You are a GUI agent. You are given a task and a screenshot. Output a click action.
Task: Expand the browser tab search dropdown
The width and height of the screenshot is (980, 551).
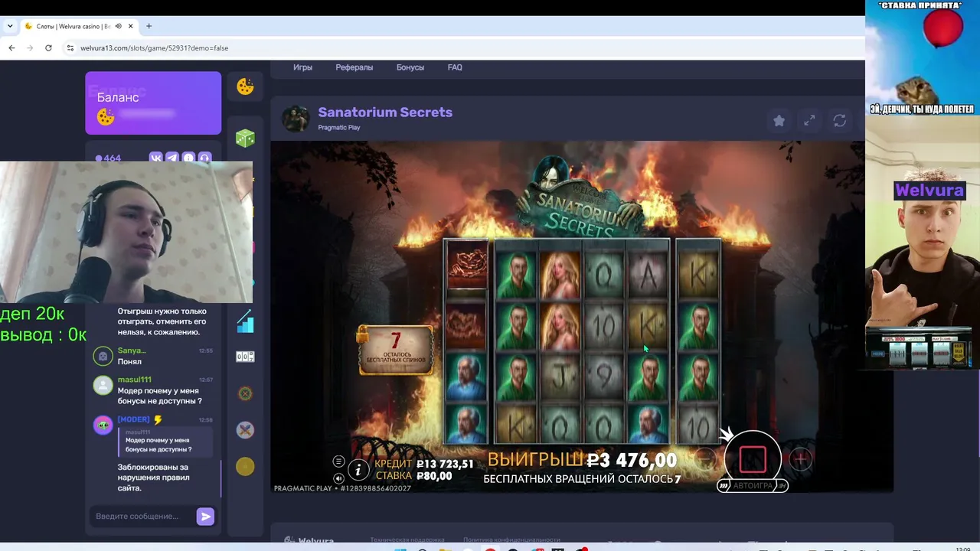click(x=10, y=26)
